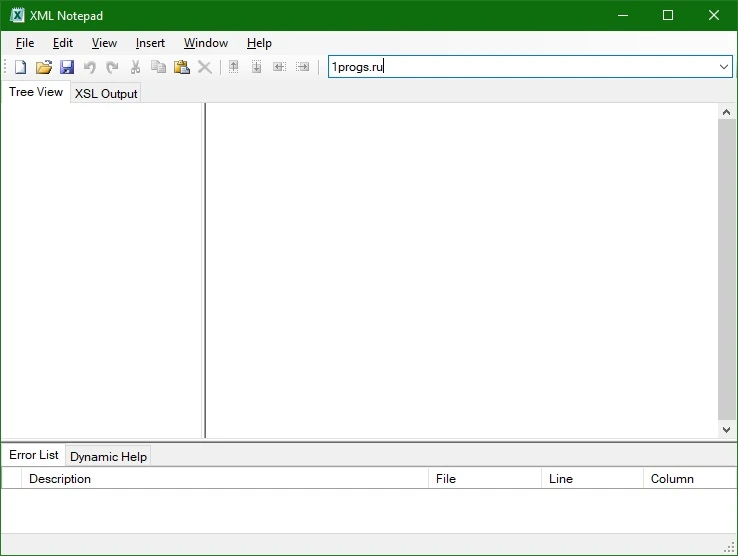This screenshot has width=738, height=556.
Task: Click the New document toolbar icon
Action: coord(20,67)
